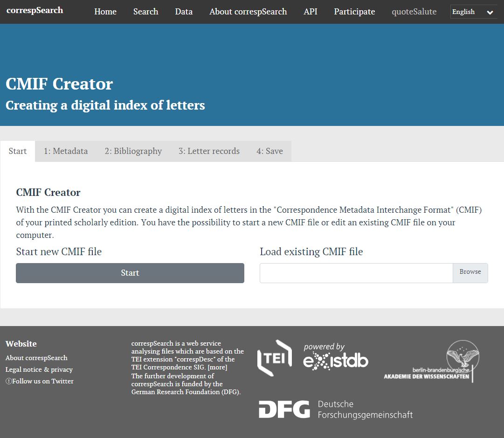Click the powered by eXistdb logo
Screen dimensions: 504x438
click(336, 357)
